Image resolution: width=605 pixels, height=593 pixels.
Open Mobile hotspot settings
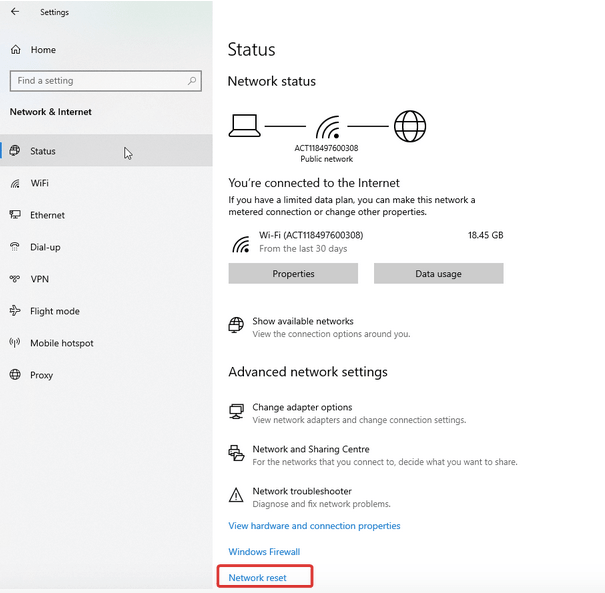click(x=106, y=343)
